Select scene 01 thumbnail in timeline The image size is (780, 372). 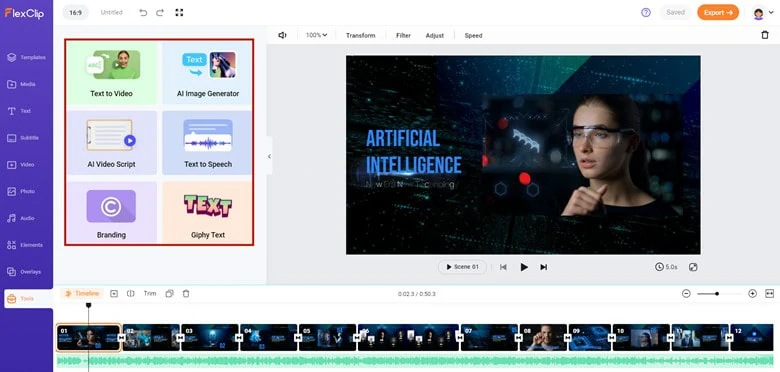[89, 338]
